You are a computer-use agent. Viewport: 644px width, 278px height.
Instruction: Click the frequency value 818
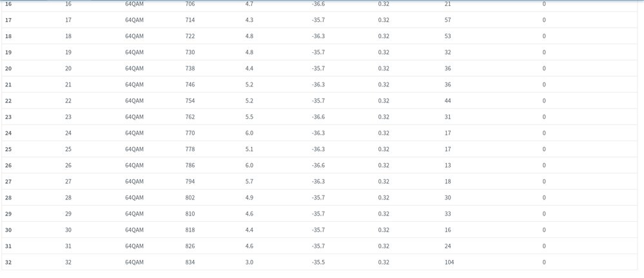click(190, 230)
